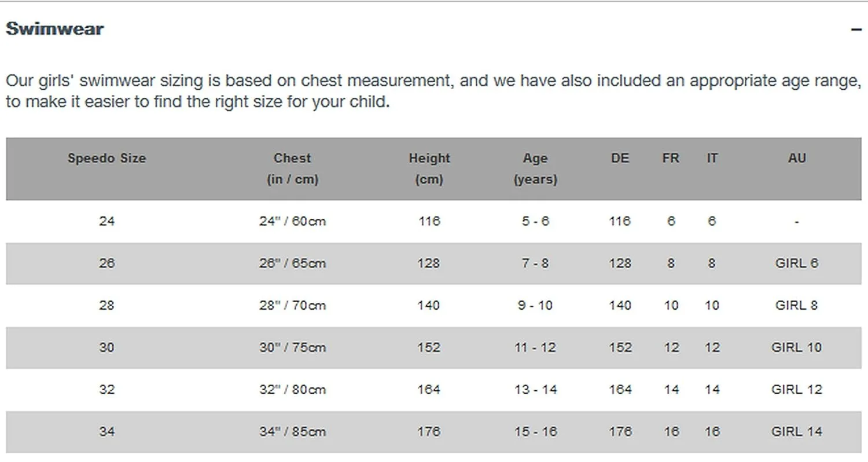This screenshot has height=462, width=868.
Task: Collapse the Swimwear section using minus icon
Action: pos(856,29)
